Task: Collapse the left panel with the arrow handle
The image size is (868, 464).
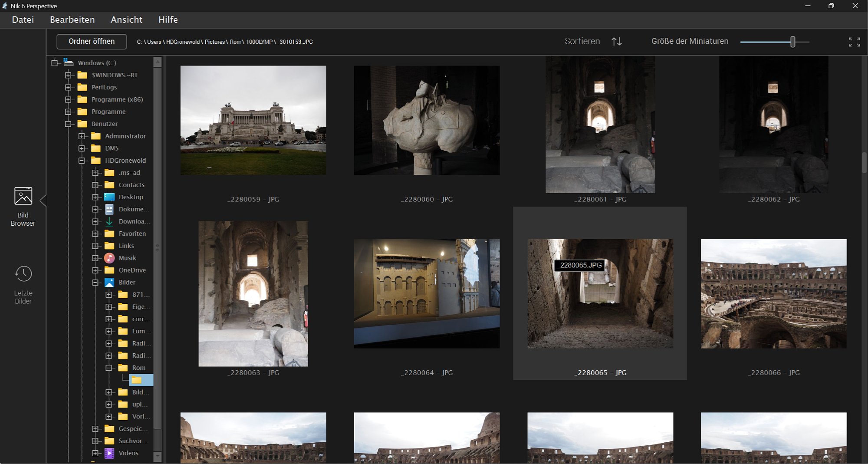Action: (x=43, y=201)
